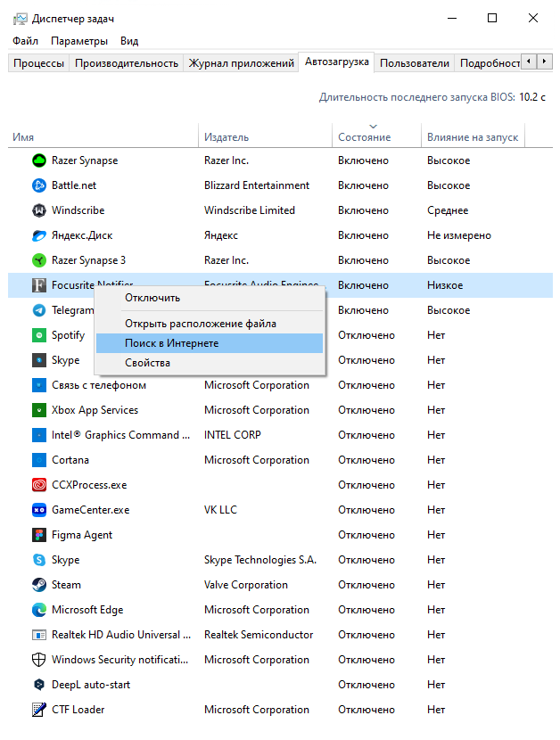
Task: Click Открыть расположение файла menu option
Action: [201, 324]
